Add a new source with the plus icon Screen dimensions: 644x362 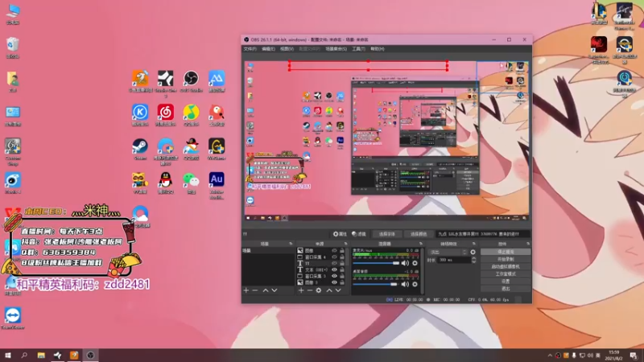pyautogui.click(x=301, y=290)
